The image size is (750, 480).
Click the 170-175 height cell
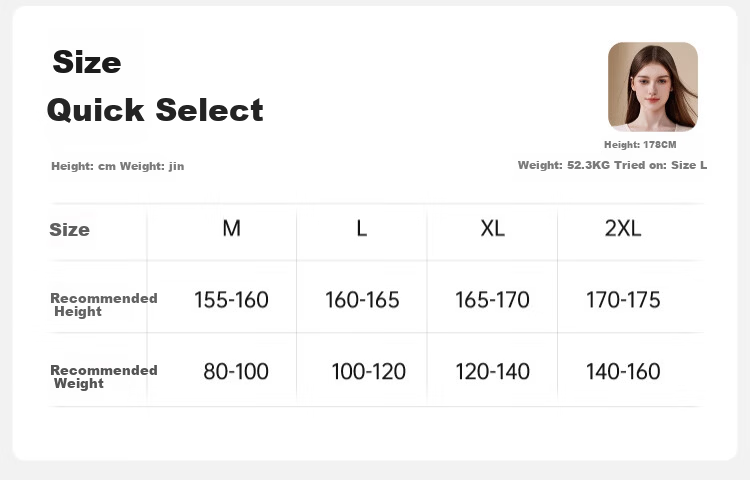pyautogui.click(x=623, y=300)
